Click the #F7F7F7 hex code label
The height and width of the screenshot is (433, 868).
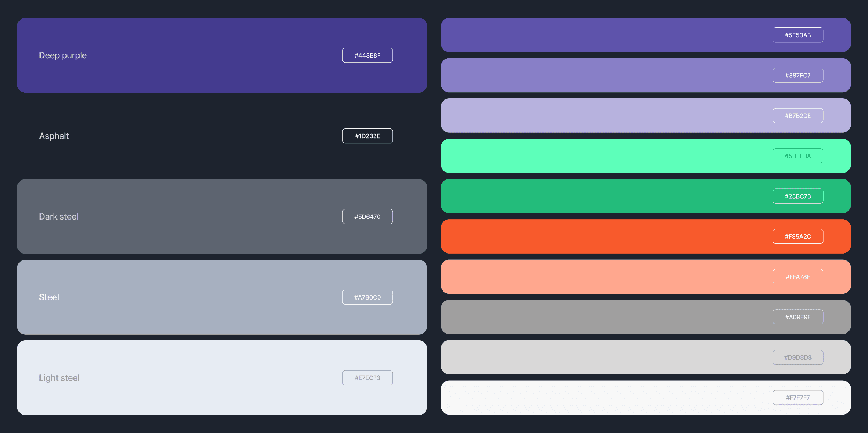click(x=798, y=397)
